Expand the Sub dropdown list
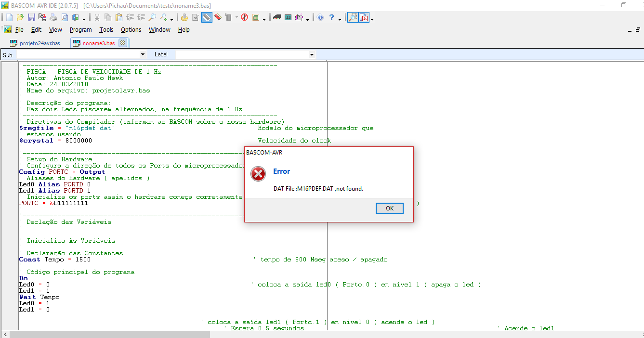Screen dimensions: 644x338 [143, 55]
